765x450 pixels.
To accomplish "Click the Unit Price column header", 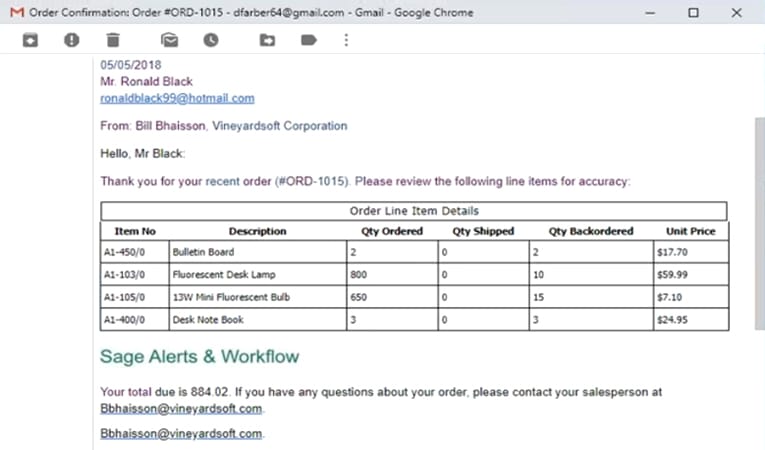I will pos(690,231).
